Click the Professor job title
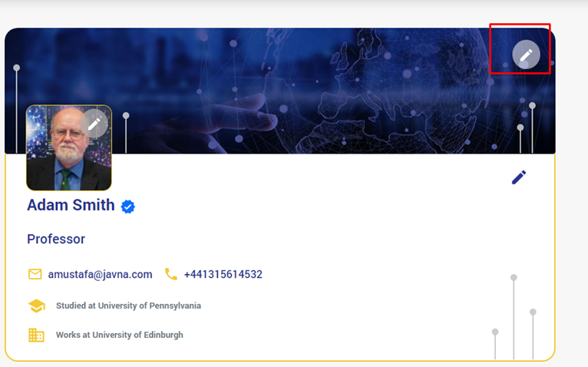 pos(56,239)
